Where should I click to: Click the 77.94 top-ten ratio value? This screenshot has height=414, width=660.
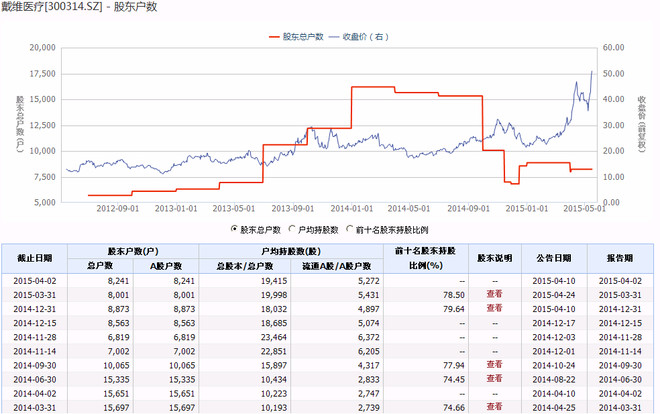(454, 365)
